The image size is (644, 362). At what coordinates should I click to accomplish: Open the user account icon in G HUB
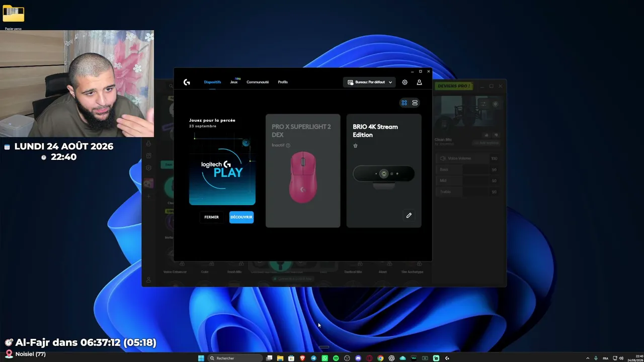[x=419, y=82]
